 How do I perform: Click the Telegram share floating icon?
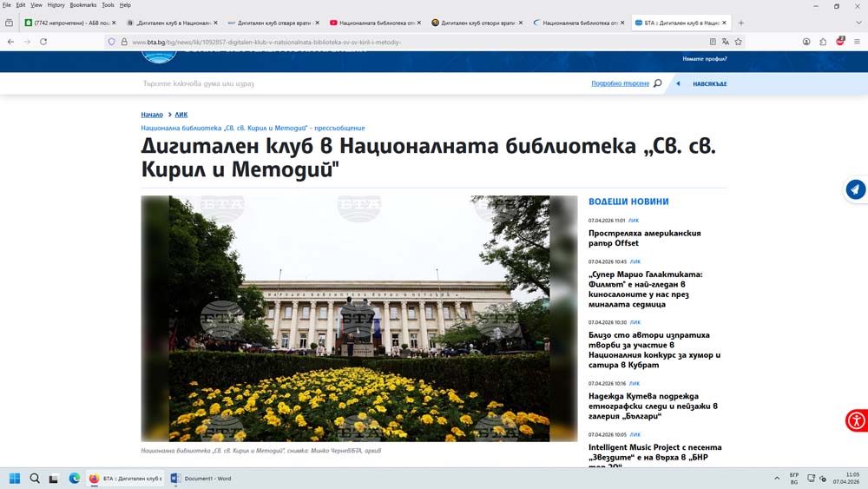pyautogui.click(x=855, y=189)
